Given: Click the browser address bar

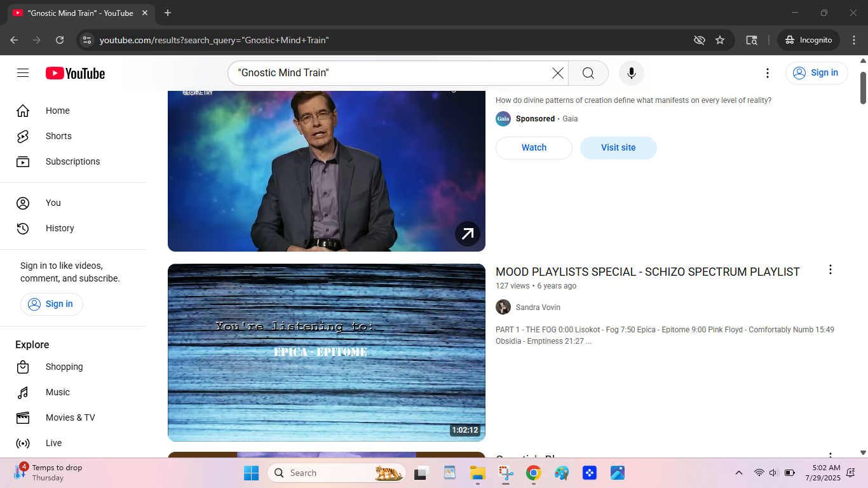Looking at the screenshot, I should click(394, 40).
